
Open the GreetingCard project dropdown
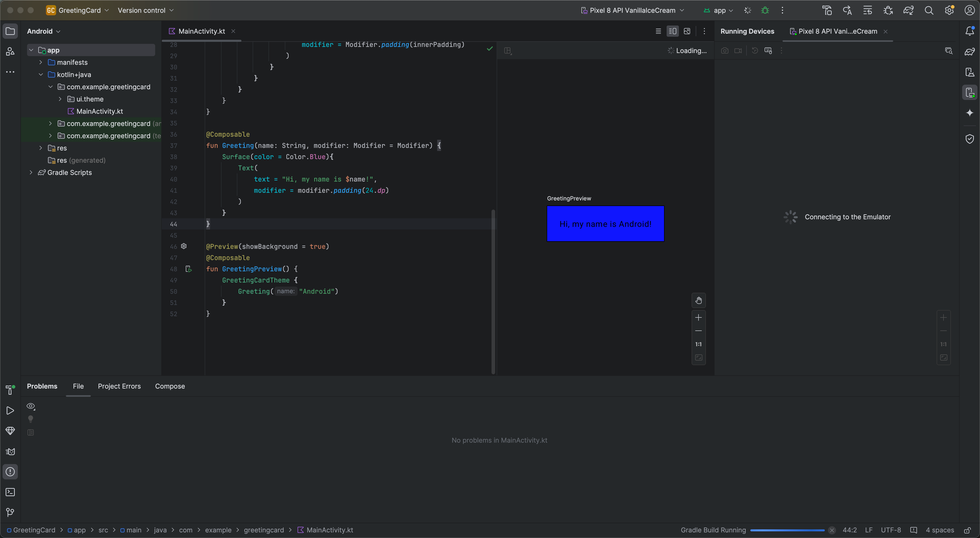click(x=78, y=10)
